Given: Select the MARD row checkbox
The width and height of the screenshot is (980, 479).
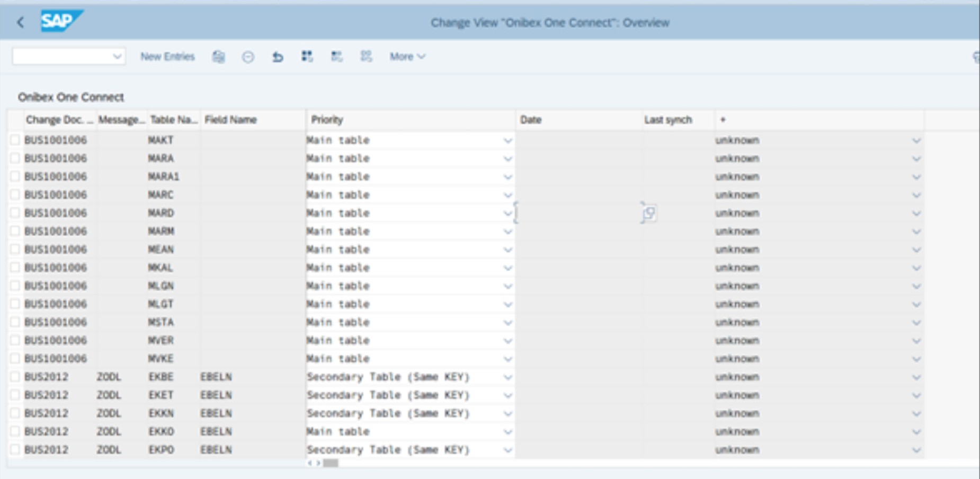Looking at the screenshot, I should coord(15,212).
